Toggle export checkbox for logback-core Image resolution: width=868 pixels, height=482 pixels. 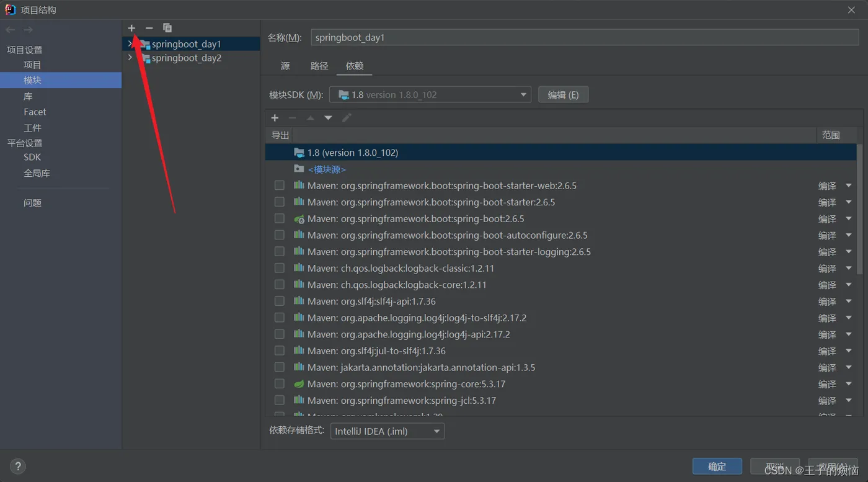(280, 284)
